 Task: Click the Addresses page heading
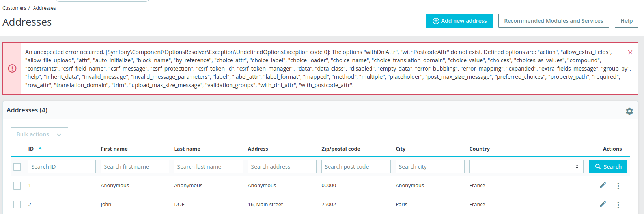[27, 22]
